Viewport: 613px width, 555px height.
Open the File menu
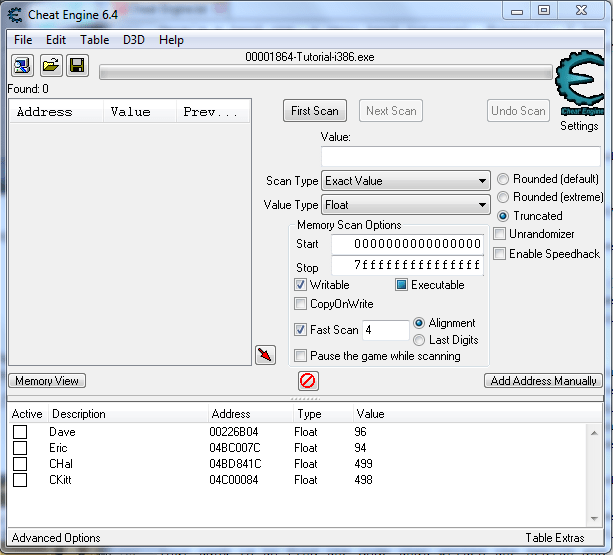(23, 40)
